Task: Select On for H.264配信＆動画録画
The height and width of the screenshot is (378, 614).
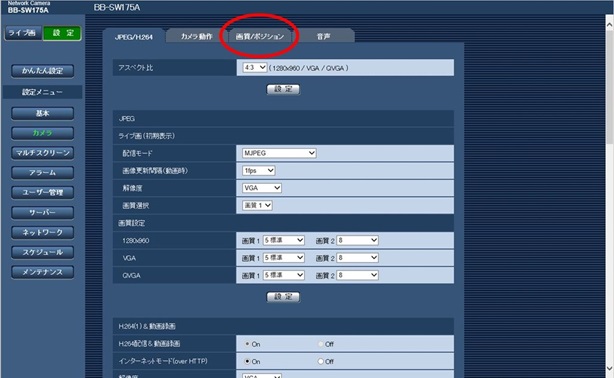Action: pos(247,344)
